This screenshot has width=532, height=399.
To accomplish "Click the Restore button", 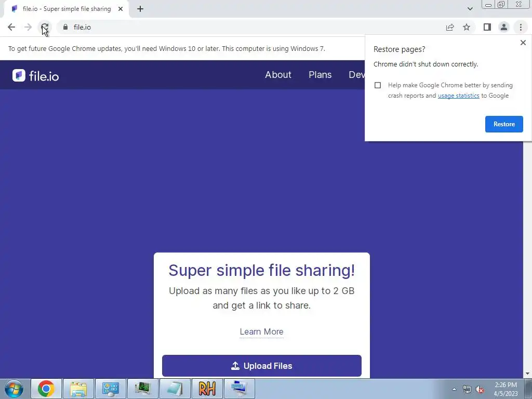I will point(504,124).
